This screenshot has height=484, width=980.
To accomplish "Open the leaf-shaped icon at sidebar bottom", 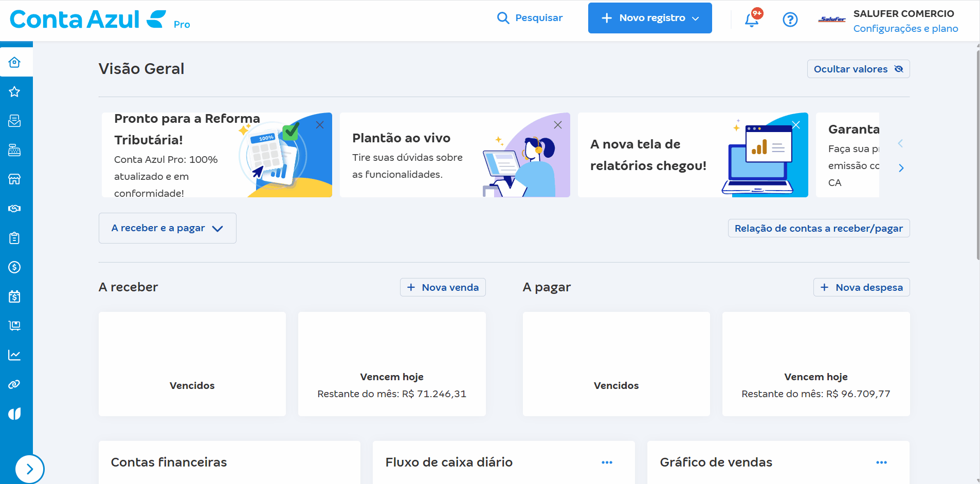I will 14,414.
